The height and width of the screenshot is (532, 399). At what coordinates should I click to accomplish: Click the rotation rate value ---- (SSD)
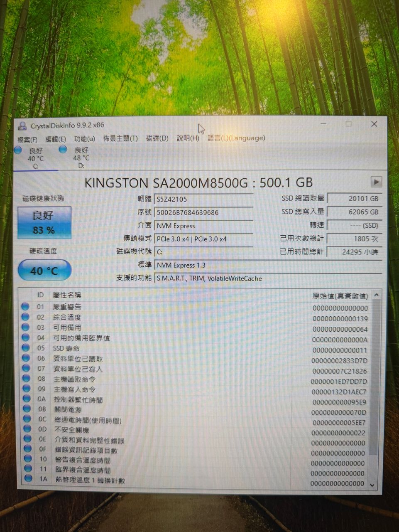coord(354,225)
